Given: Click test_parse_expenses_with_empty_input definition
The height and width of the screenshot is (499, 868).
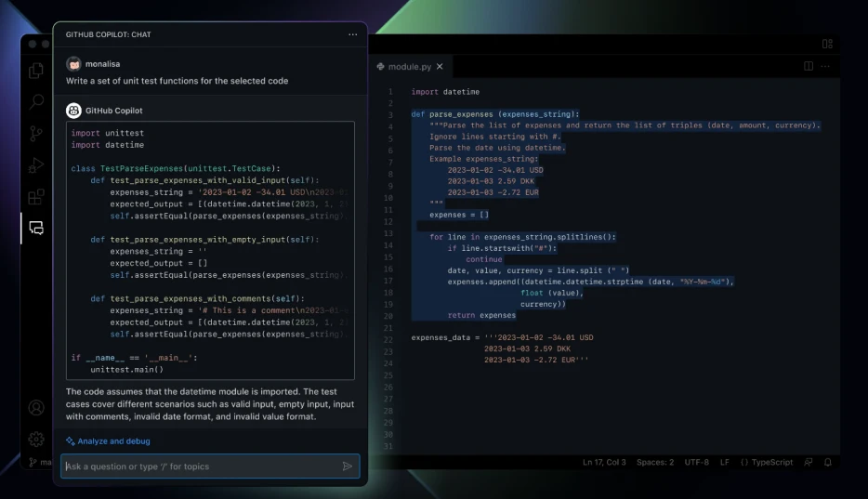Looking at the screenshot, I should point(204,240).
